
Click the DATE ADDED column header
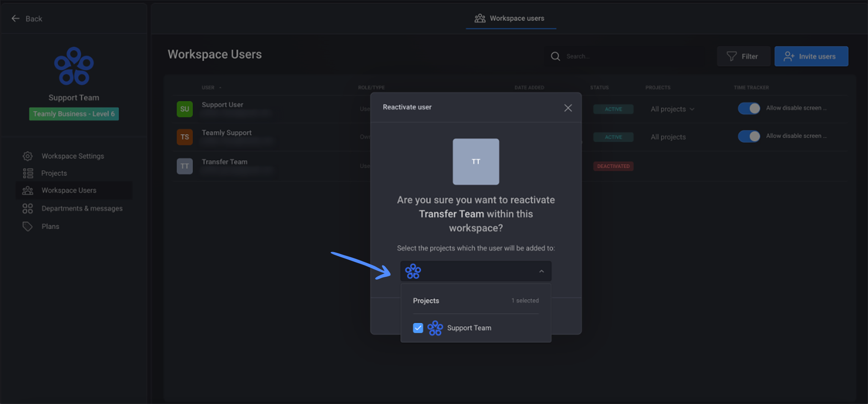(x=529, y=88)
